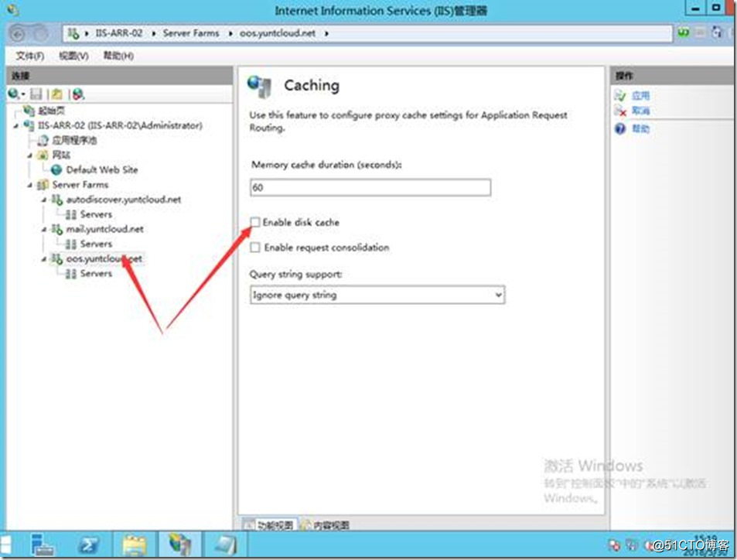Click the Windows Start button
The height and width of the screenshot is (560, 737).
pos(5,545)
